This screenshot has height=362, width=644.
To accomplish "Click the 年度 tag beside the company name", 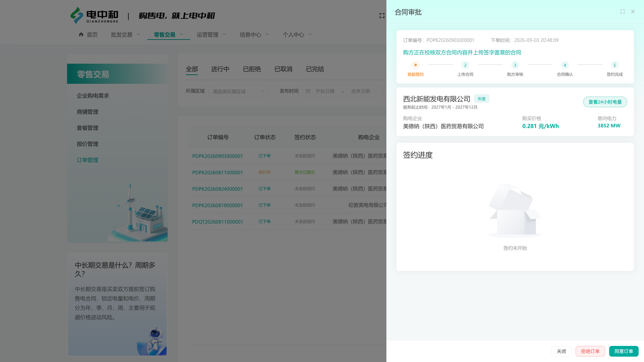I will click(481, 99).
